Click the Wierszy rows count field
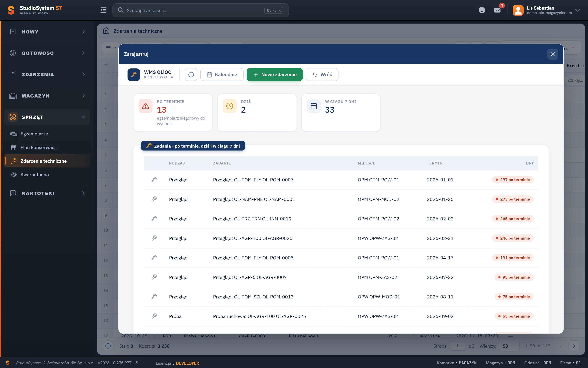 (509, 346)
